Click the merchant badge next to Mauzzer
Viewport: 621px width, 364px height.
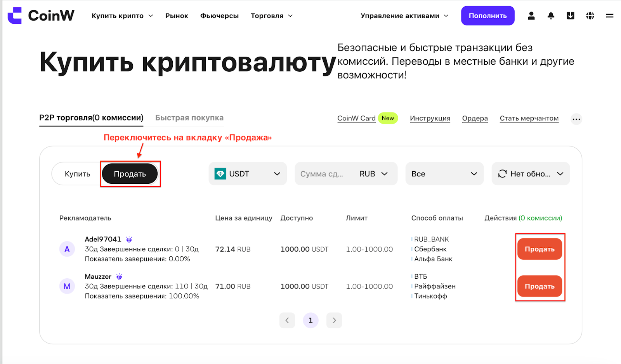coord(119,277)
